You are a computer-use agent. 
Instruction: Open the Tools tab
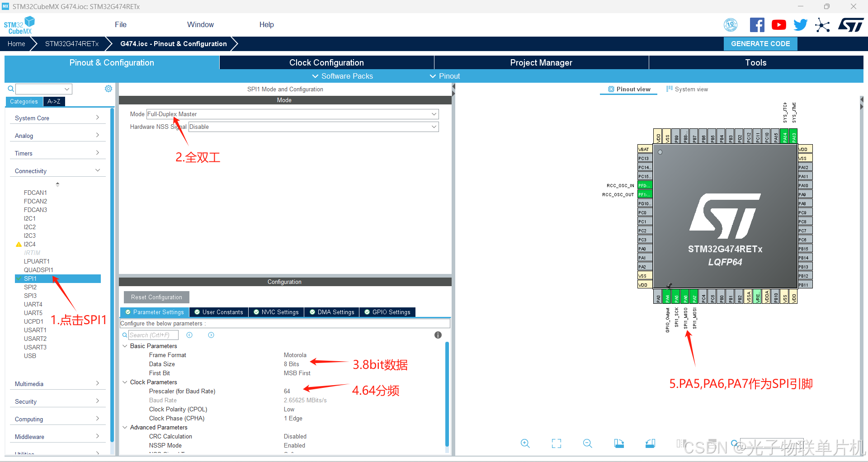756,62
